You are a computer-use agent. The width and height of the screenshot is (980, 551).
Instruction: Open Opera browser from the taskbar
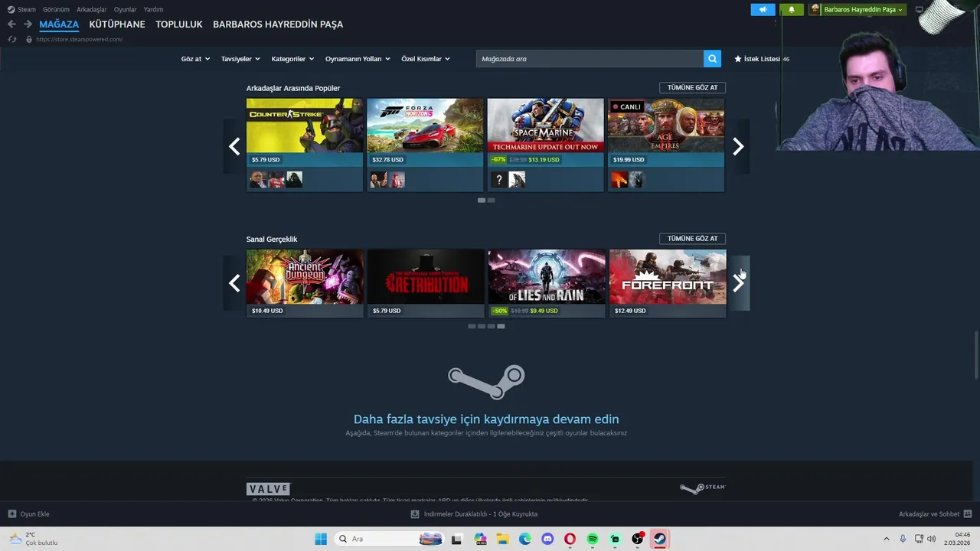[570, 539]
